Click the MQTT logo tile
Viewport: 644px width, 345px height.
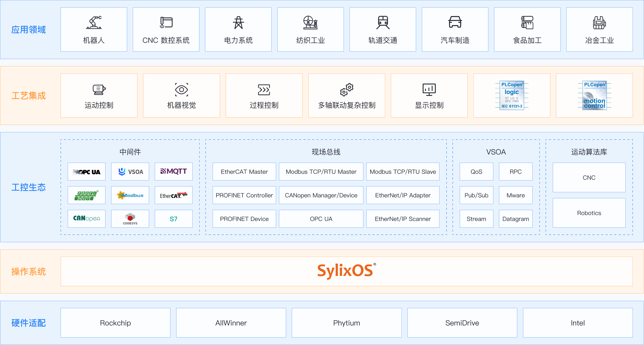pyautogui.click(x=174, y=172)
